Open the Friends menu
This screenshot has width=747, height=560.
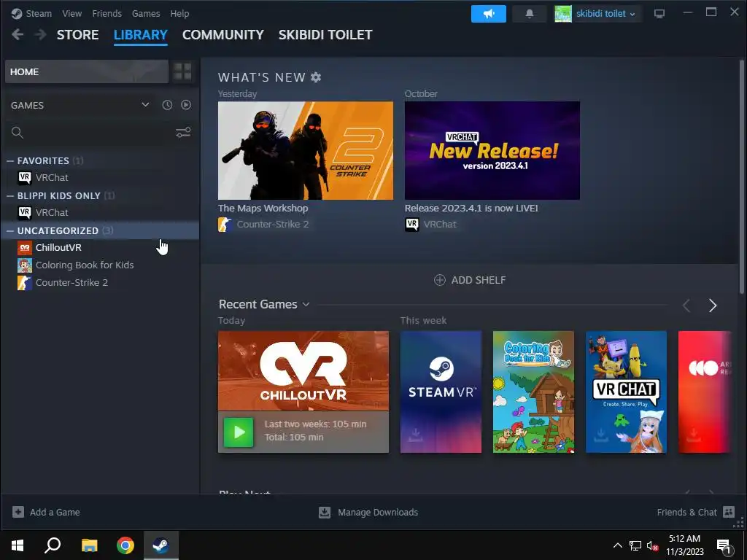[x=107, y=13]
